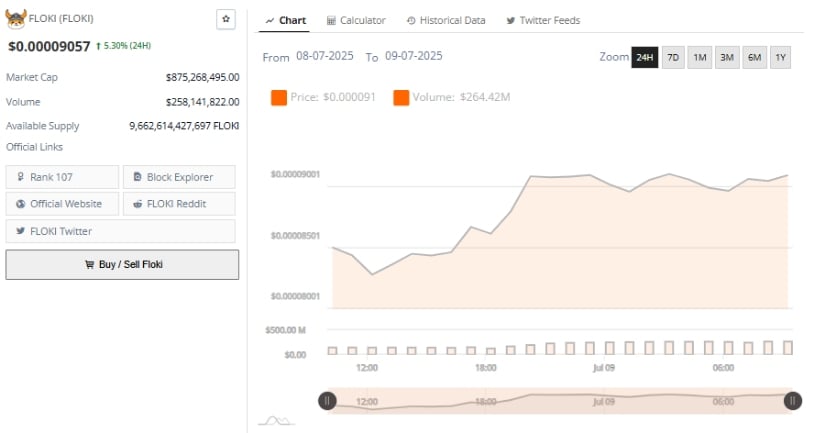Click the Price: $0.000091 legend text
The width and height of the screenshot is (825, 433).
coord(333,97)
